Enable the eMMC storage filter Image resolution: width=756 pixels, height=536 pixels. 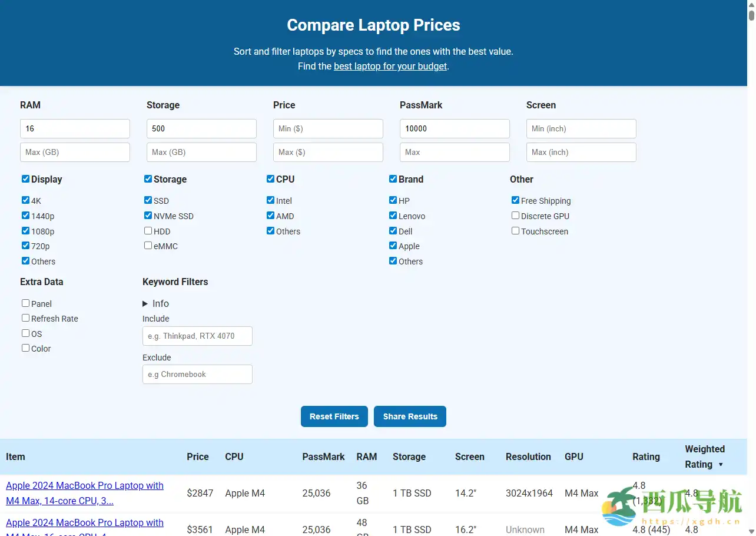[148, 245]
